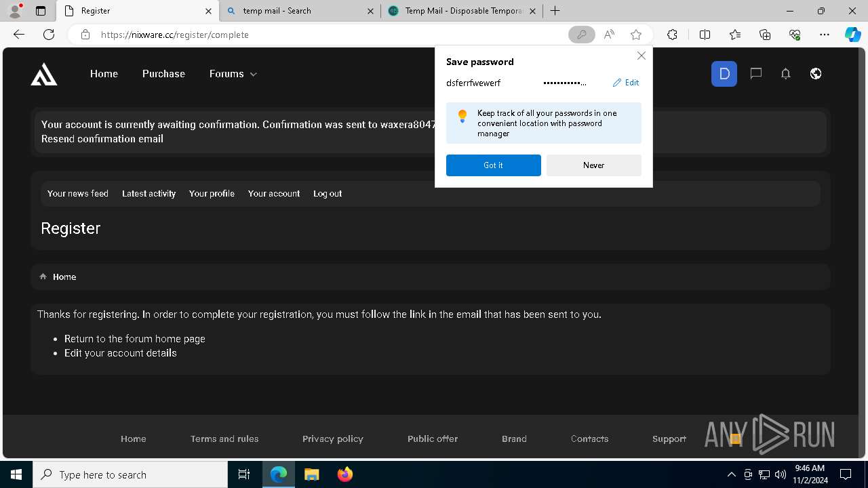Open the notification center icon
868x488 pixels.
[x=846, y=474]
